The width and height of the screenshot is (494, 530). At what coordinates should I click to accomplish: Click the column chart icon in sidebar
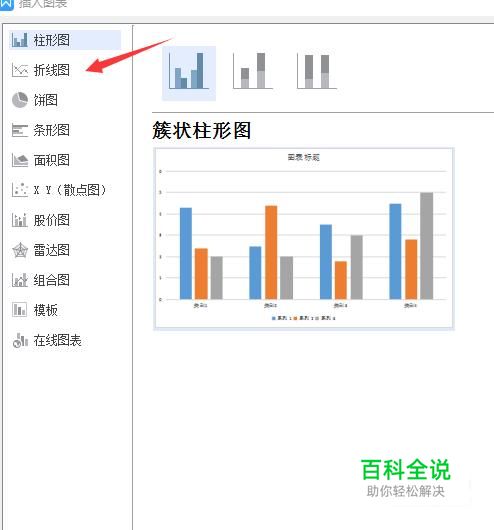click(x=20, y=40)
